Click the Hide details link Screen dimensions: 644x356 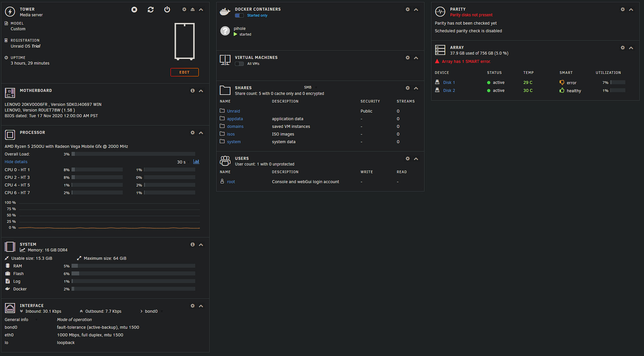(x=16, y=162)
